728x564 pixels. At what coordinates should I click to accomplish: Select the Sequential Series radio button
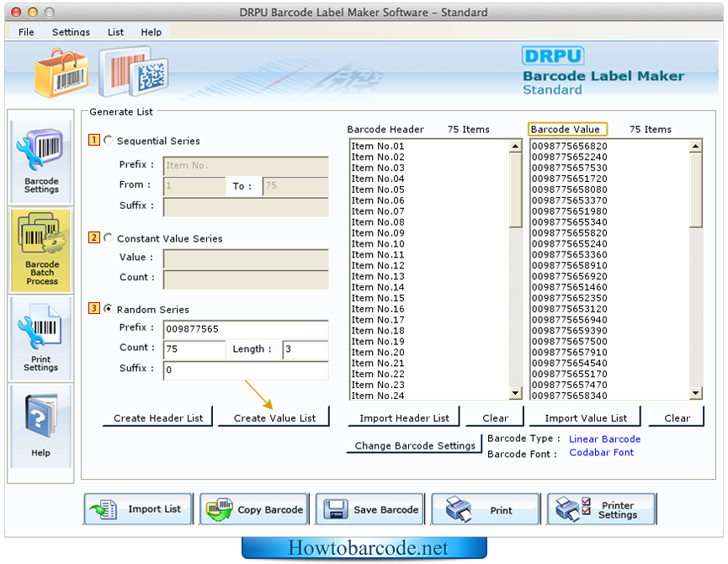[109, 140]
